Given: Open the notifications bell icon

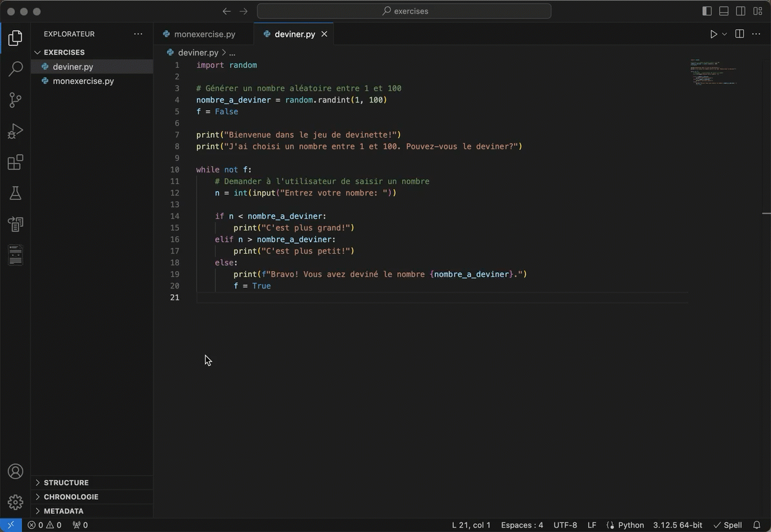Looking at the screenshot, I should pos(757,525).
